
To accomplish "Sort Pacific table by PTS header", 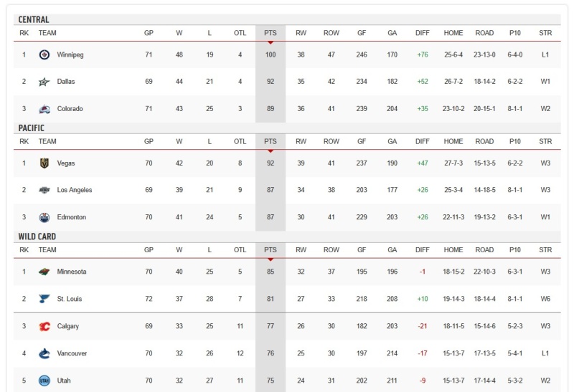I will tap(270, 141).
